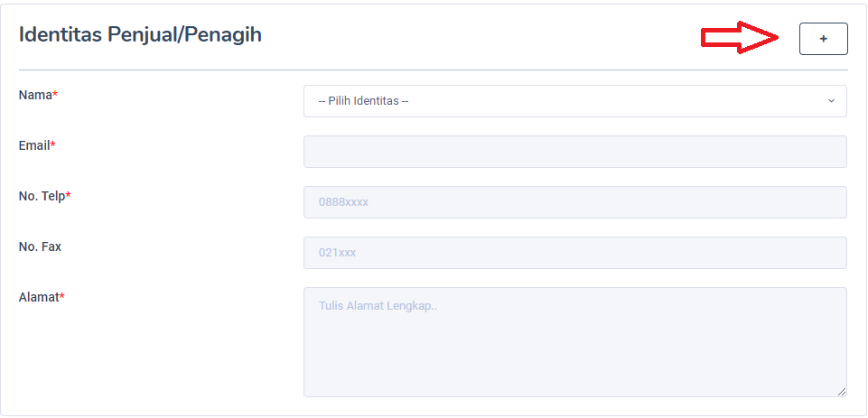The image size is (868, 418).
Task: Click the red asterisk beside Email
Action: pos(53,145)
